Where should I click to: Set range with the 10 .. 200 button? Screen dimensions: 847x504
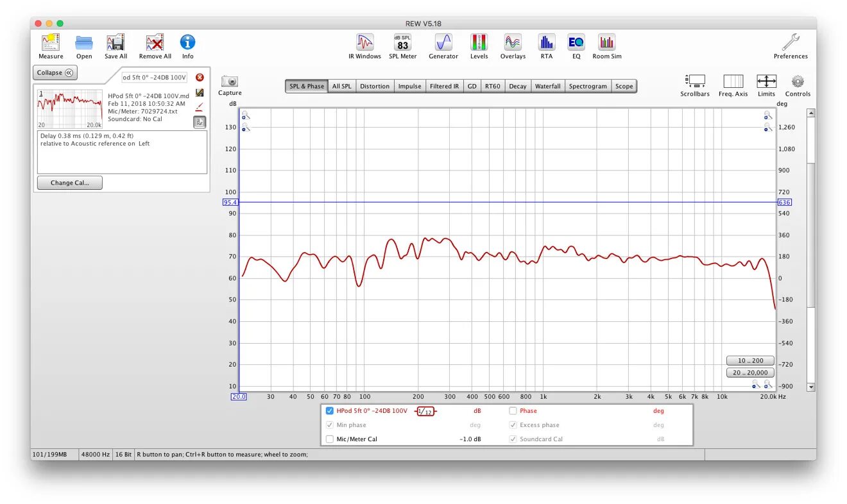coord(750,361)
